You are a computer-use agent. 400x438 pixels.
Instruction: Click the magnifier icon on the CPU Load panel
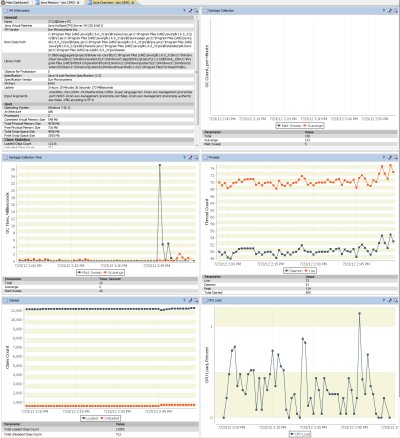click(x=395, y=300)
